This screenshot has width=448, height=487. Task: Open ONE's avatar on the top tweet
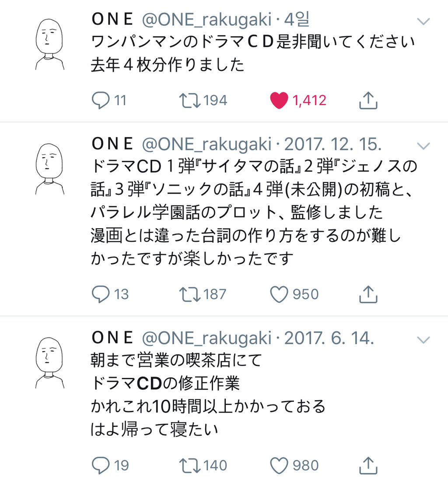click(x=49, y=44)
